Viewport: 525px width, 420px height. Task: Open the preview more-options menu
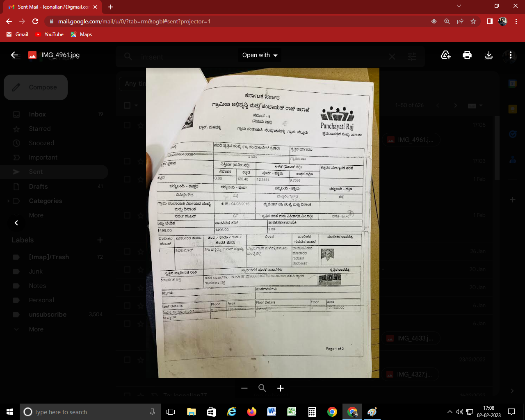[511, 55]
